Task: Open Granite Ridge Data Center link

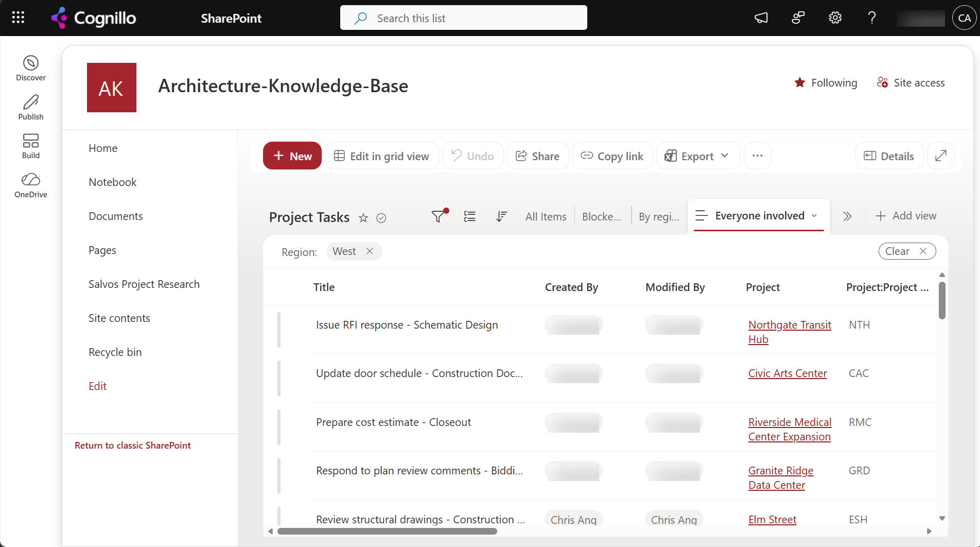Action: (x=781, y=477)
